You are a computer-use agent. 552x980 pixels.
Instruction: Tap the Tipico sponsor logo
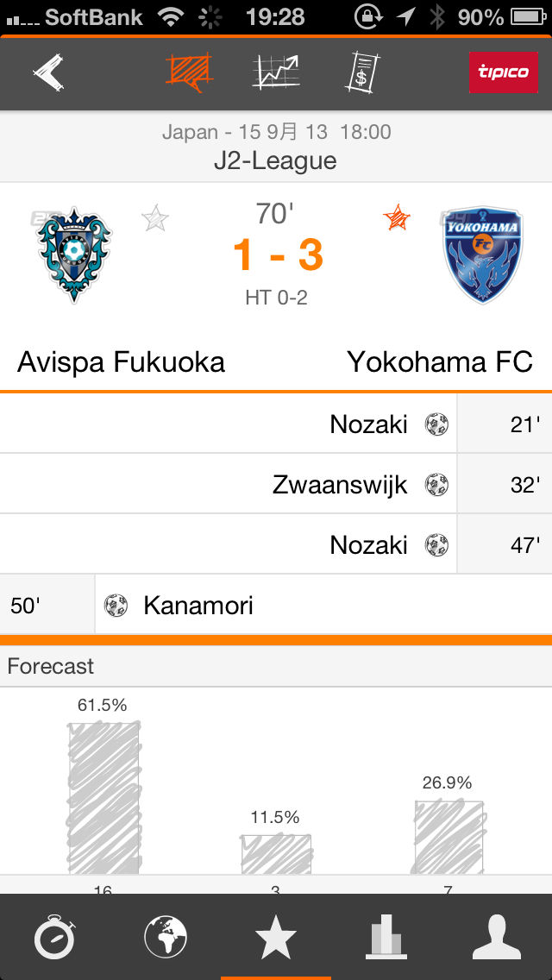tap(504, 72)
